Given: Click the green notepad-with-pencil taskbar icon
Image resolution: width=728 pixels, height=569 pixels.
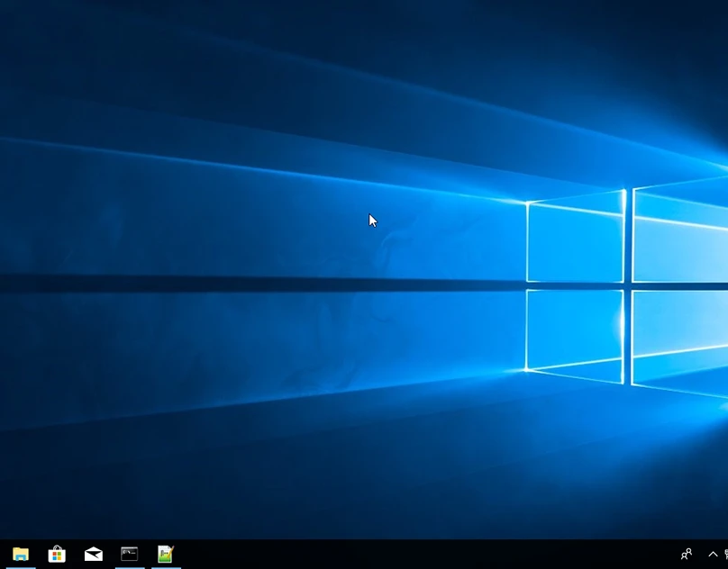Looking at the screenshot, I should [x=166, y=554].
